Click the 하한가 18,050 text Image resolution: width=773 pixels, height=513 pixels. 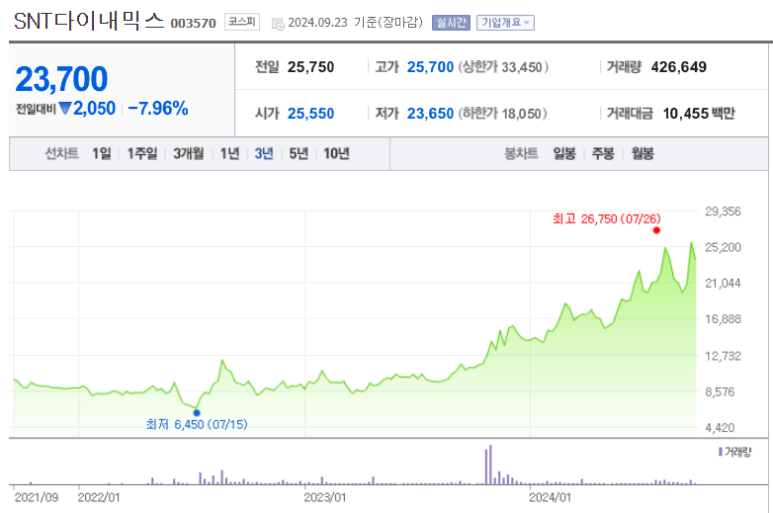point(502,114)
